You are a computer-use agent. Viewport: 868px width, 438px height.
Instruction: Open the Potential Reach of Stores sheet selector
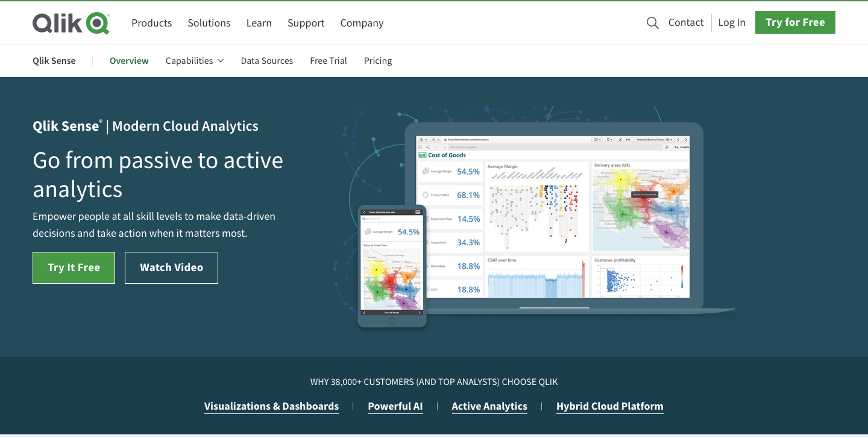click(x=650, y=140)
